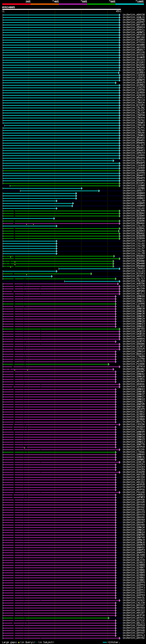Viewport: 146px width, 644px height.
Task: Open hit UniRef100_A8HX38
Action: (x=134, y=15)
